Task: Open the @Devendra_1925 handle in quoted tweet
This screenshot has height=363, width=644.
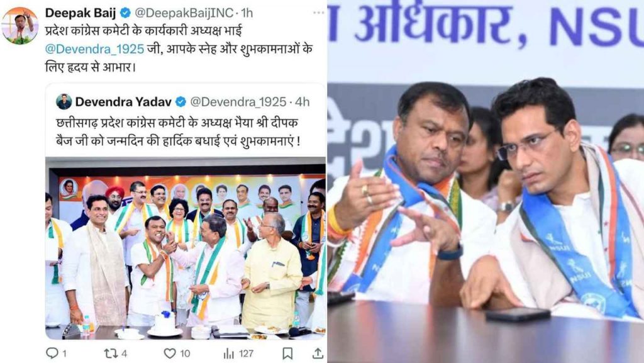Action: pos(238,102)
